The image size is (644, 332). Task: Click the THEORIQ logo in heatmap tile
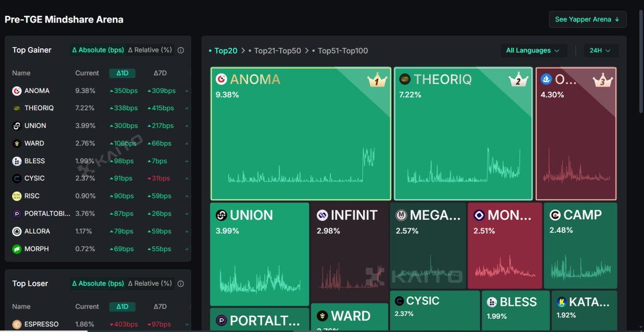[405, 79]
